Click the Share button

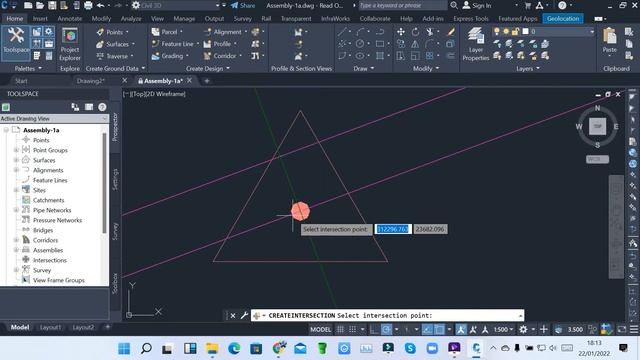click(x=242, y=5)
